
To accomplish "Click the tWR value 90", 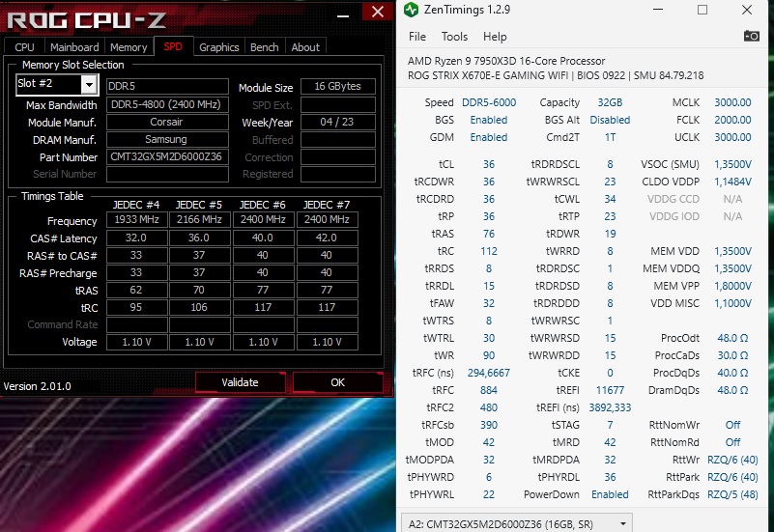I will tap(489, 355).
